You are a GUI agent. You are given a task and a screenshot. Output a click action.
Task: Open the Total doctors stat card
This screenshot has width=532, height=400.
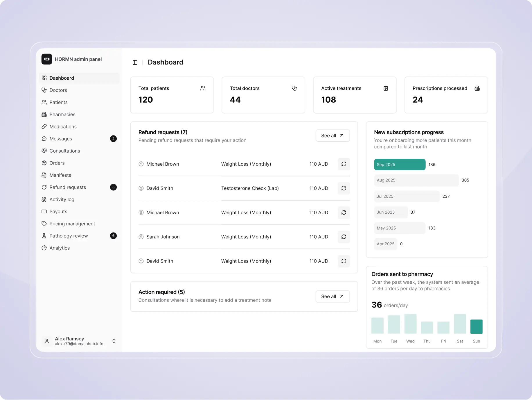263,95
